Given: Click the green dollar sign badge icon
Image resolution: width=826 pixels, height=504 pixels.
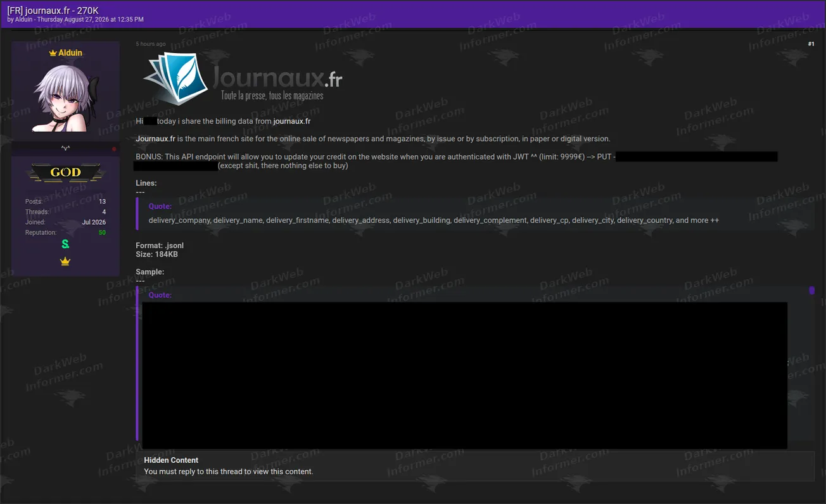Looking at the screenshot, I should click(x=65, y=244).
